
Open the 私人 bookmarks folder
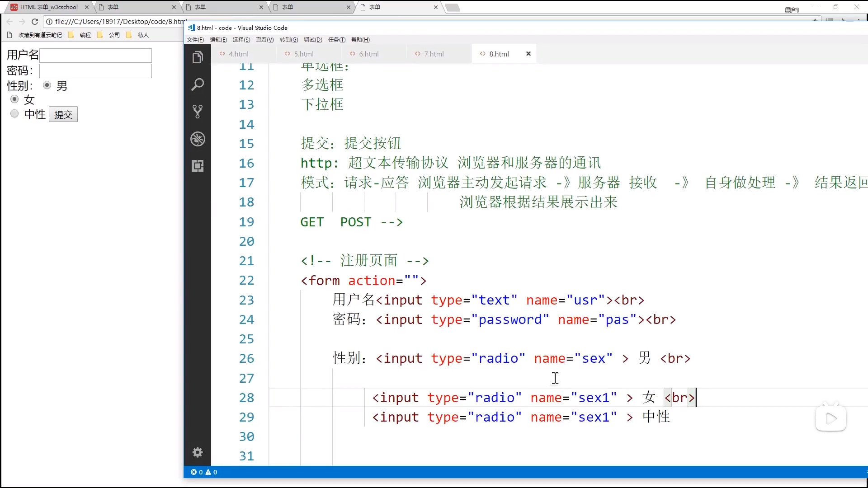(x=138, y=35)
